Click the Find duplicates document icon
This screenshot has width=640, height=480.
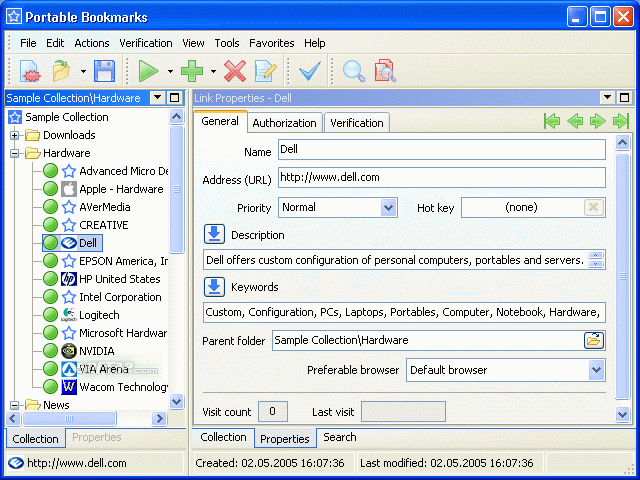pos(385,71)
